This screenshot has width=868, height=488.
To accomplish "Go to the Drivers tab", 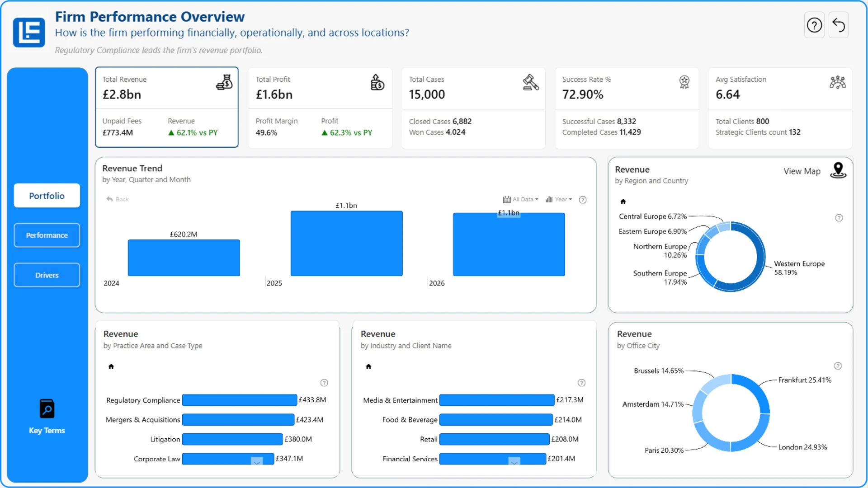I will (x=47, y=275).
